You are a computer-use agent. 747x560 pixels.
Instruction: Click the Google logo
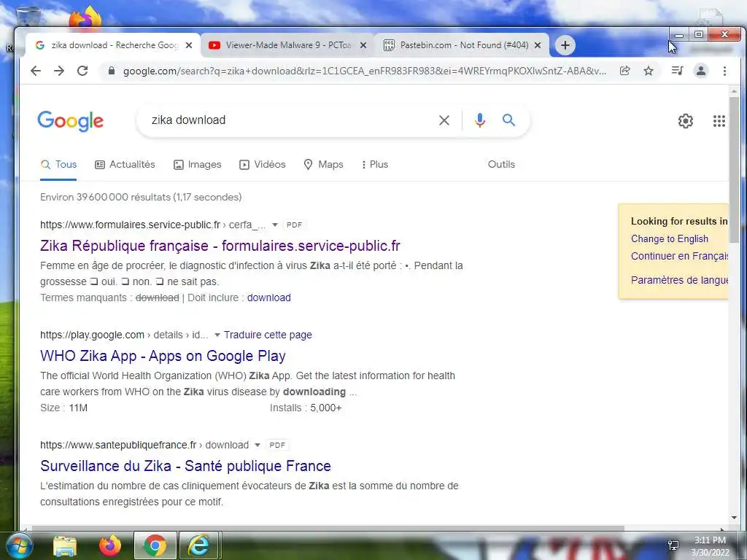(71, 121)
